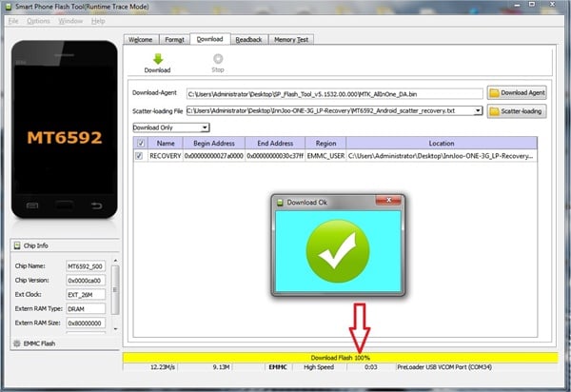Image resolution: width=571 pixels, height=392 pixels.
Task: Click the Chip Name field MT6592_S00
Action: coord(86,266)
